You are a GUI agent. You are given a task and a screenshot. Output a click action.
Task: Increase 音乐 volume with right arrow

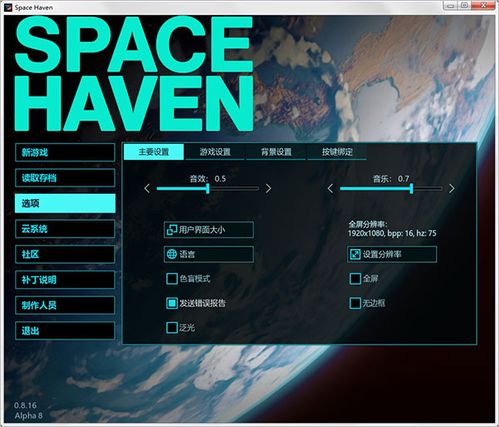click(452, 189)
